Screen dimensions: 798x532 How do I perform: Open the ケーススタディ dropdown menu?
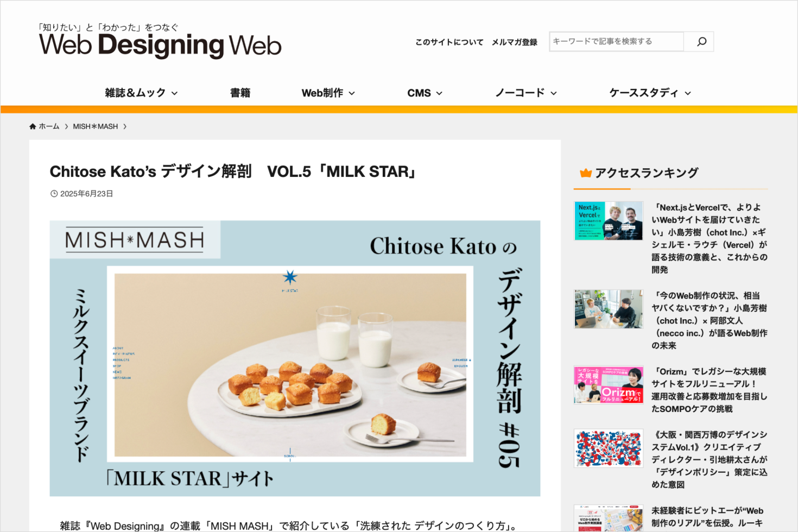pyautogui.click(x=650, y=93)
